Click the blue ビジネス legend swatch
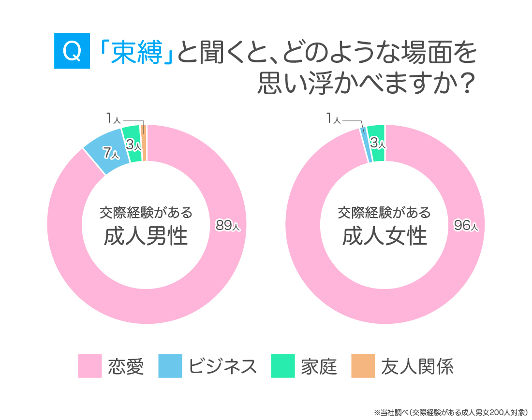 (170, 366)
